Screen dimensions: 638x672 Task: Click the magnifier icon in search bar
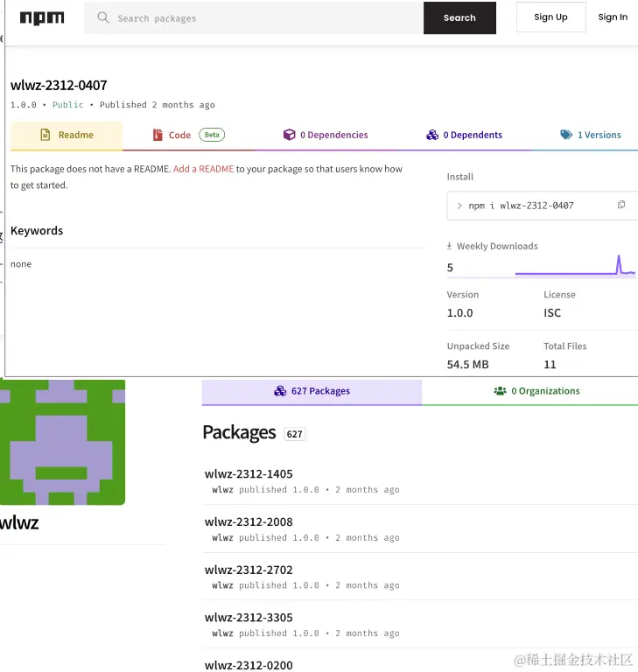[103, 17]
